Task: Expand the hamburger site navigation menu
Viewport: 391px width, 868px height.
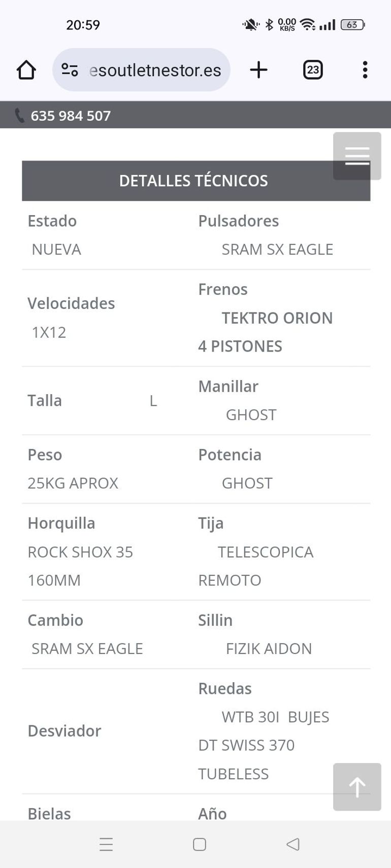Action: [x=357, y=156]
